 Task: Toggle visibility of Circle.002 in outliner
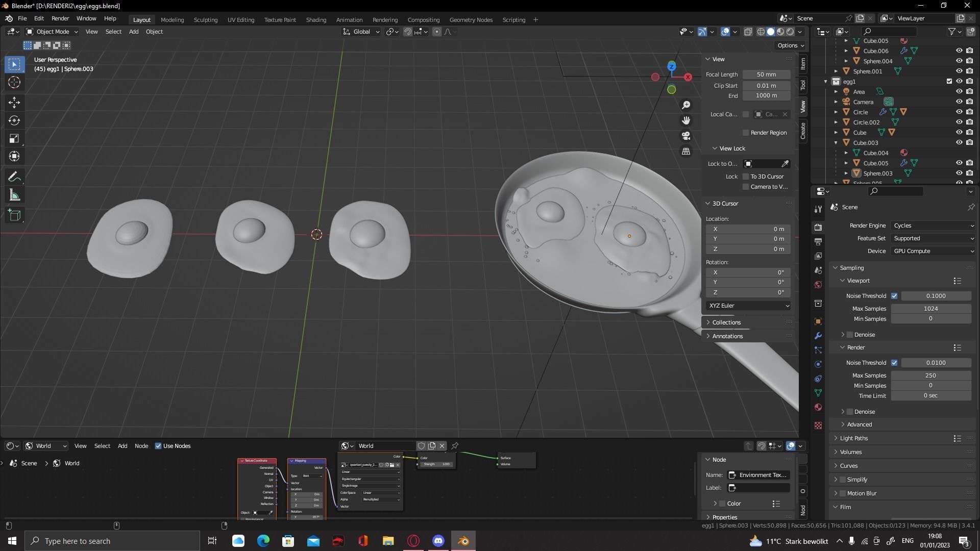click(x=959, y=122)
